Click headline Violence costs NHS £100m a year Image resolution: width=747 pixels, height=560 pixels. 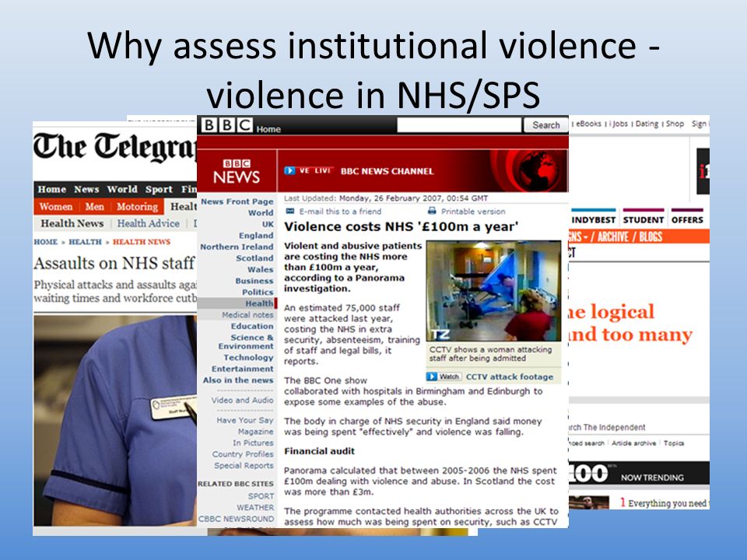point(402,226)
